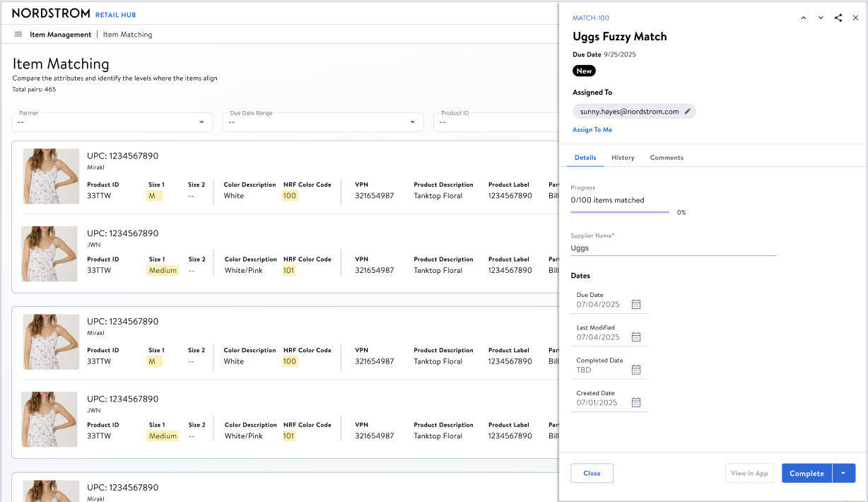Click the items matched progress bar
The width and height of the screenshot is (868, 502).
tap(620, 212)
